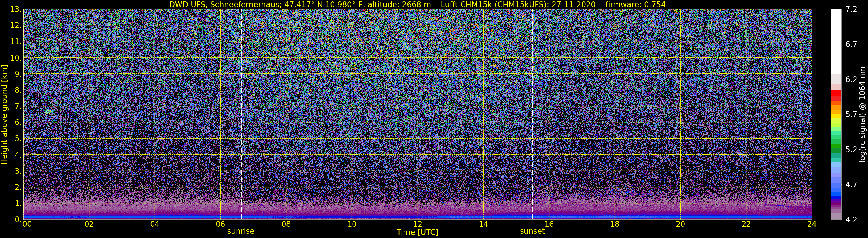Viewport: 868px width, 238px height.
Task: Click the y-axis tick label '12.'
Action: coord(16,26)
